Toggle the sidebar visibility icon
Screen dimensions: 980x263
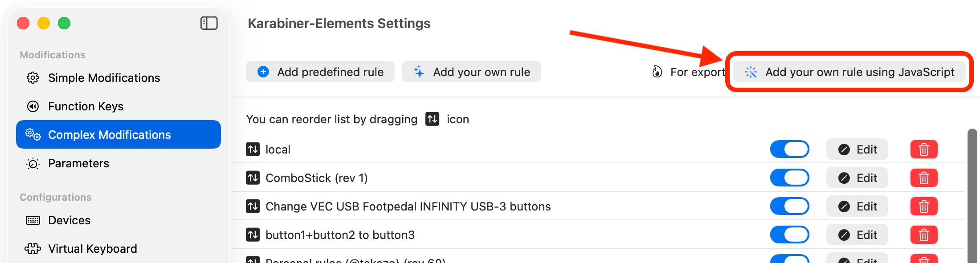pyautogui.click(x=209, y=23)
